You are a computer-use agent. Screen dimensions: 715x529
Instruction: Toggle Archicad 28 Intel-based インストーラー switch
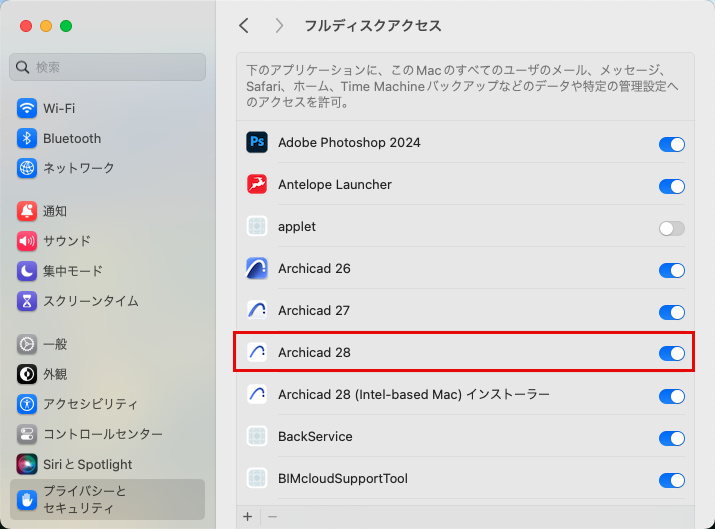click(672, 396)
